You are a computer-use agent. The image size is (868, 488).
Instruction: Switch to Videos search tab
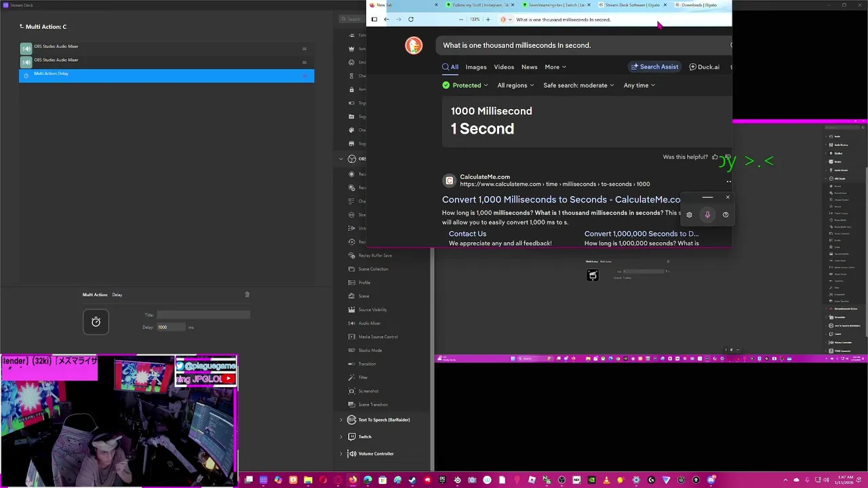pos(504,67)
